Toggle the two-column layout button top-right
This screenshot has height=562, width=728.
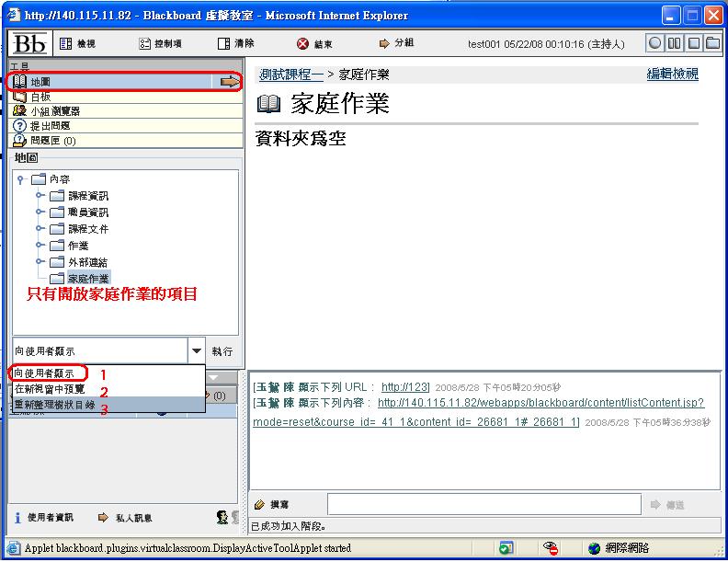point(674,43)
